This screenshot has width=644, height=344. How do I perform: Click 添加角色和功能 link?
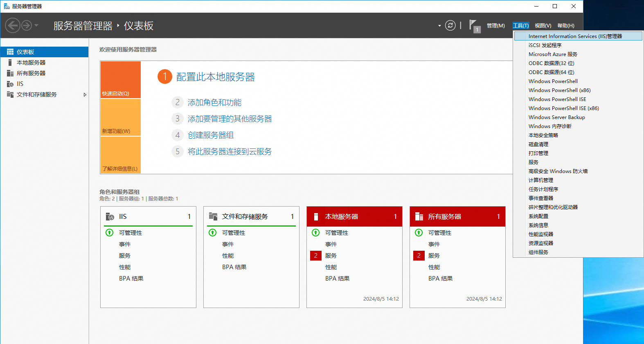(214, 102)
